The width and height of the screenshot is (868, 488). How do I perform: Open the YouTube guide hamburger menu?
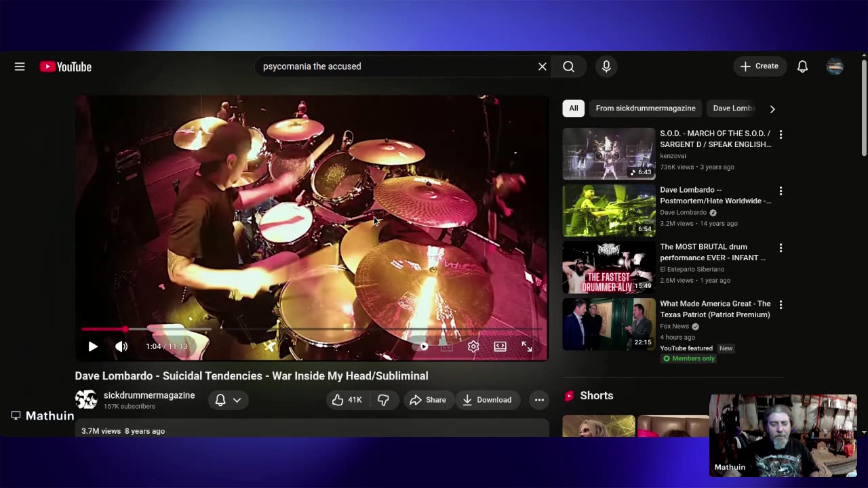pyautogui.click(x=20, y=66)
